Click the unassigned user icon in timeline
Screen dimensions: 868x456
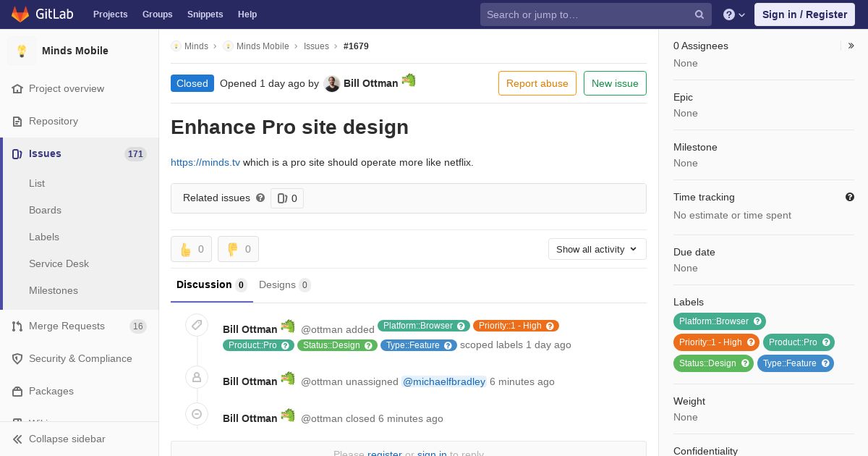197,377
